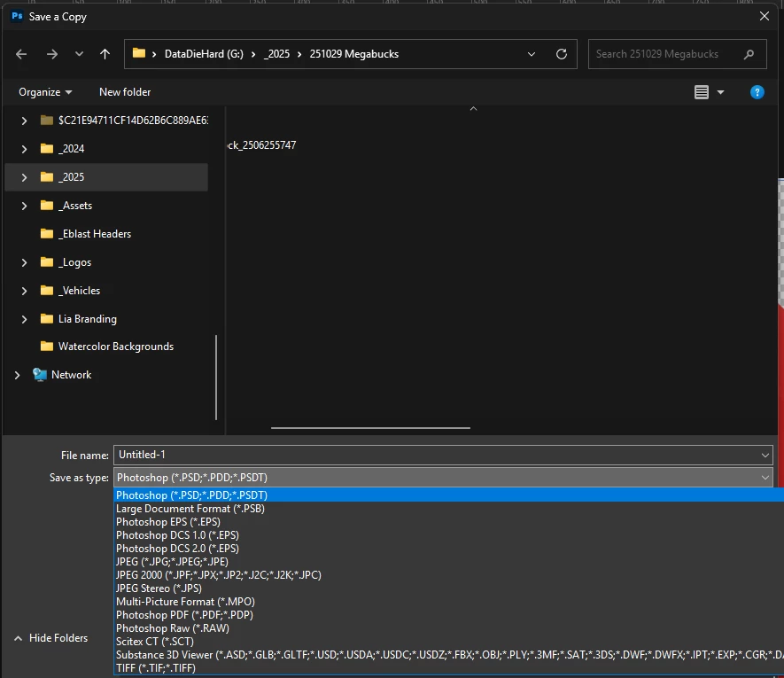Image resolution: width=784 pixels, height=678 pixels.
Task: Expand the $C21E94711CF14D62B6C889AE6 folder
Action: (24, 120)
